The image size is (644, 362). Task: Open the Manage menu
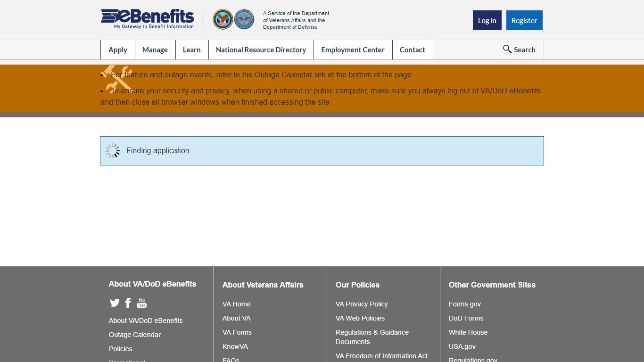tap(155, 49)
